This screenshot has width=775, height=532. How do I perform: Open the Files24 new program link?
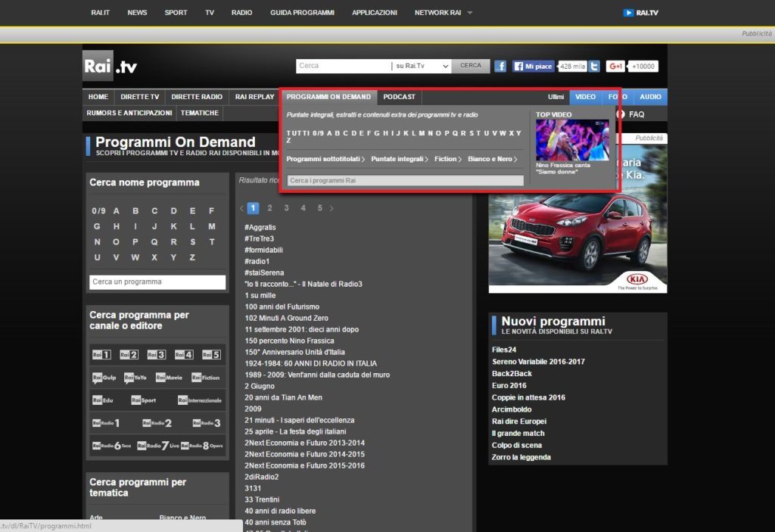coord(504,350)
